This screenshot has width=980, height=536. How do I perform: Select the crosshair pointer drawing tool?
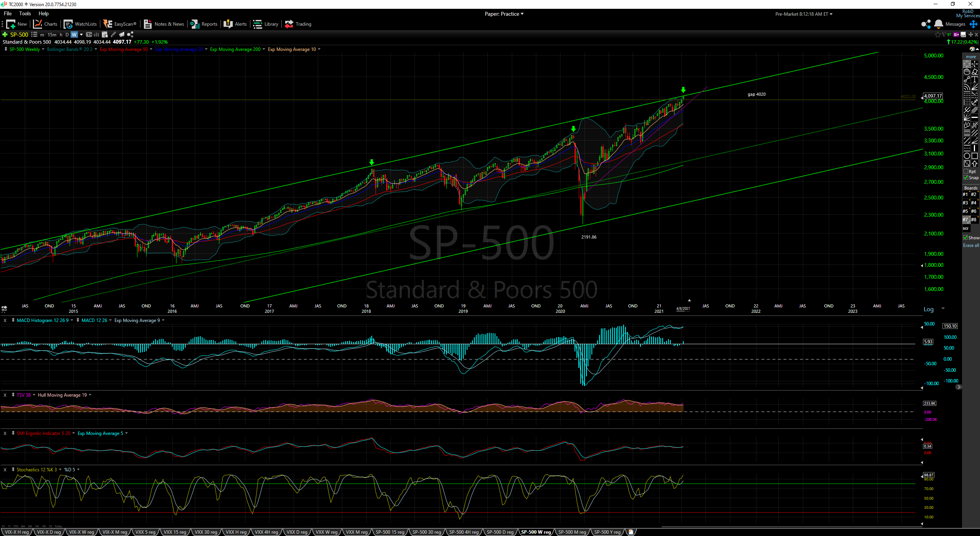pos(967,64)
